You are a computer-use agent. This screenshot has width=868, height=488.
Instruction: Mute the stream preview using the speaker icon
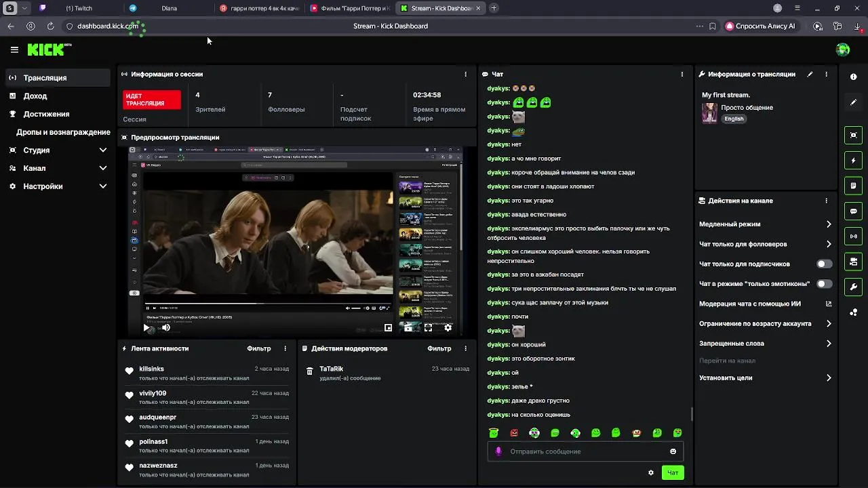coord(165,327)
